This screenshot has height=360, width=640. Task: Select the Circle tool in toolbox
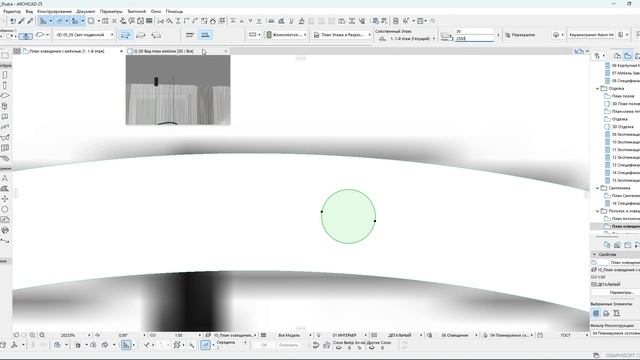[x=5, y=209]
